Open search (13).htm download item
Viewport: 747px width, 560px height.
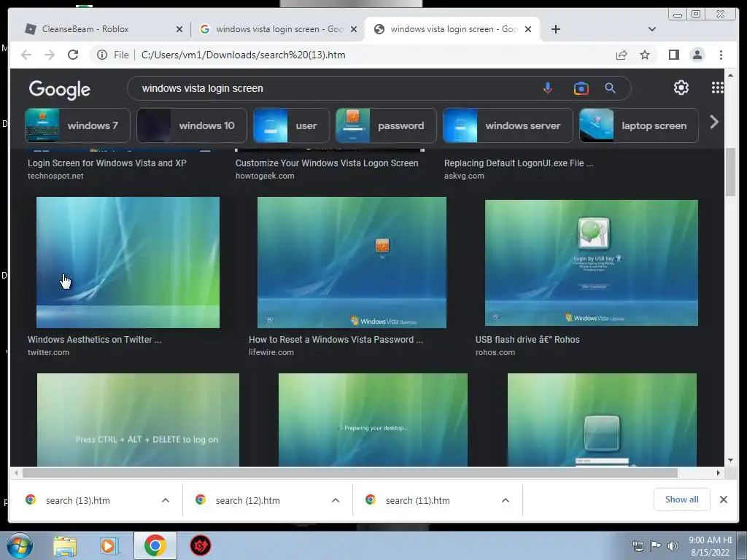77,500
